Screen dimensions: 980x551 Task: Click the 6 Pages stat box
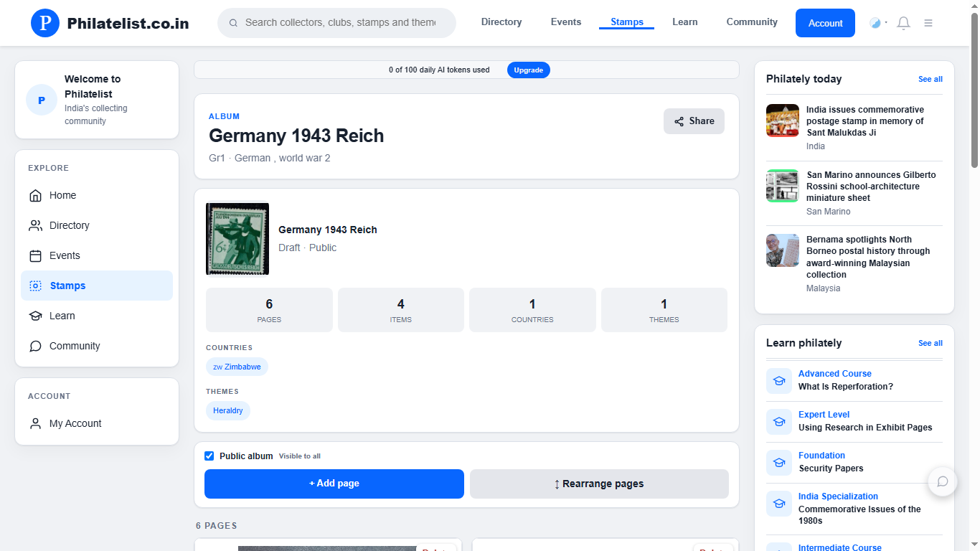point(269,310)
